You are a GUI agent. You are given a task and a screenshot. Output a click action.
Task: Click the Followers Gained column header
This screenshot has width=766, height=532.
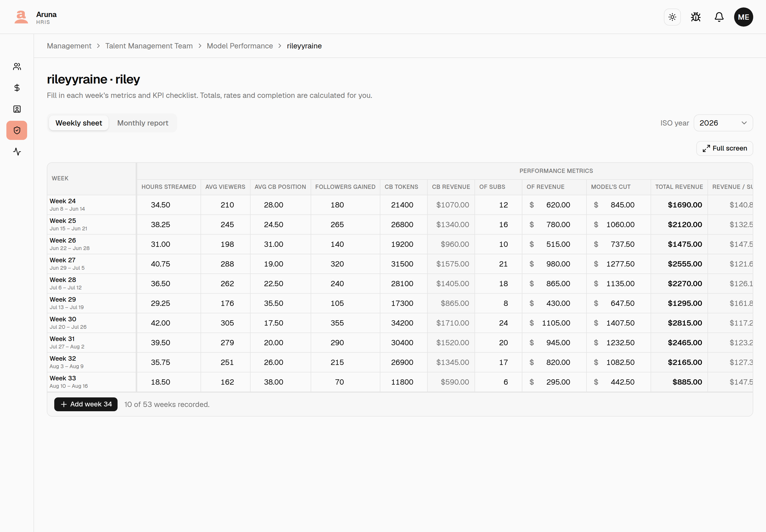[x=345, y=187]
